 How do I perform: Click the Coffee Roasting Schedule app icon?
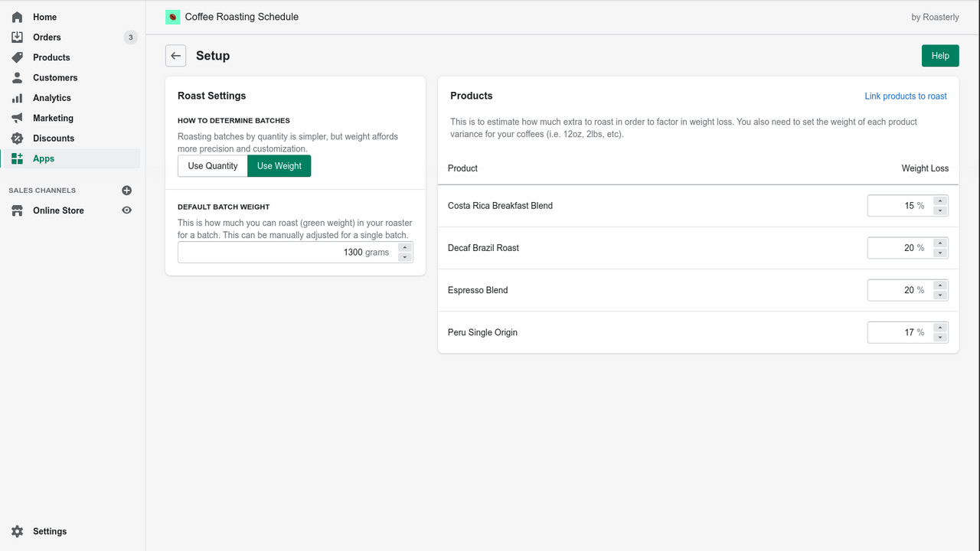[171, 16]
